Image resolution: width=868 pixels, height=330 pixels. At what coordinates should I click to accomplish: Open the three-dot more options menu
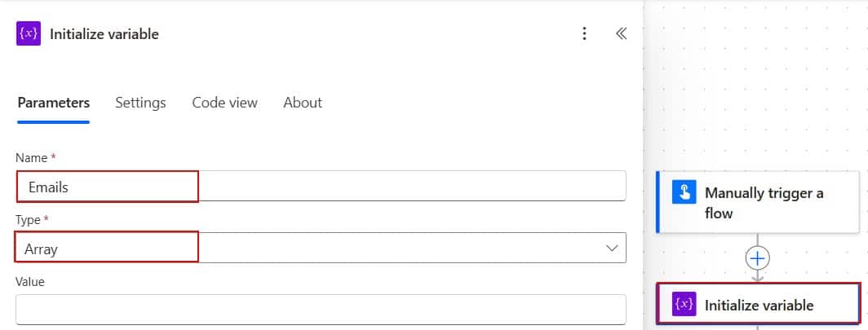tap(584, 33)
